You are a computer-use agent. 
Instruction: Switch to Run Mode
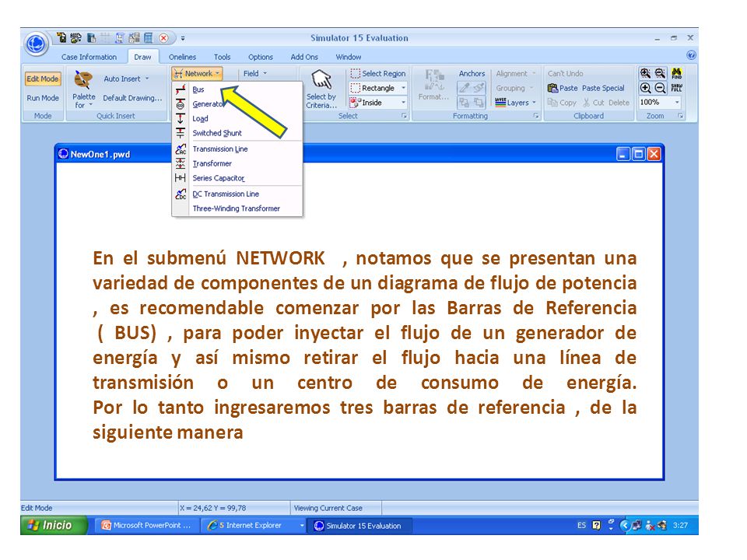(x=43, y=98)
